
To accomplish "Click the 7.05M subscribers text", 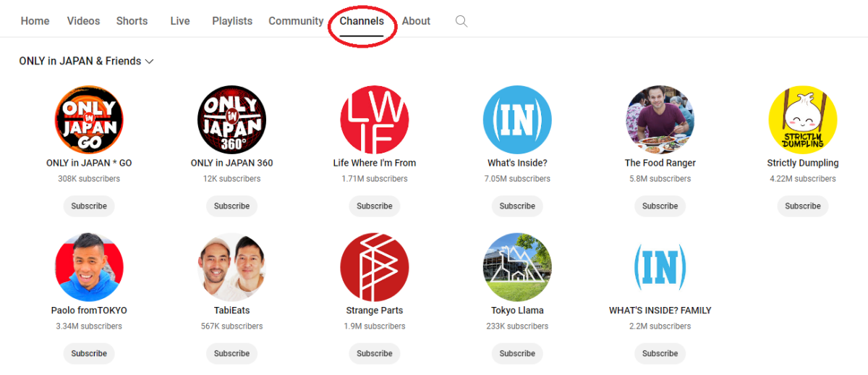I will click(x=517, y=179).
